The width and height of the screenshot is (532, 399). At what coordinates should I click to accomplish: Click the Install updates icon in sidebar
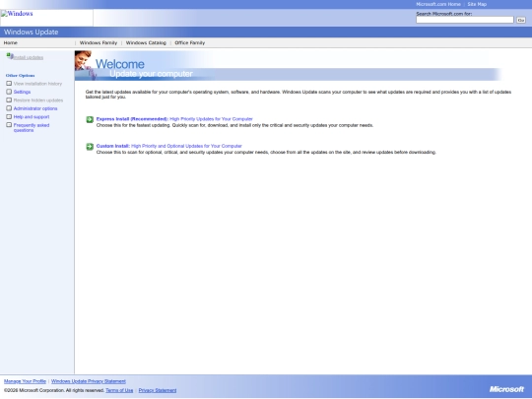pos(10,56)
